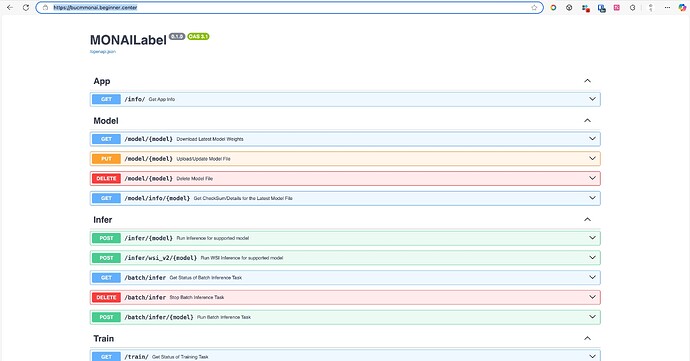Open the pink square extension icon
Image resolution: width=690 pixels, height=361 pixels.
pos(617,7)
